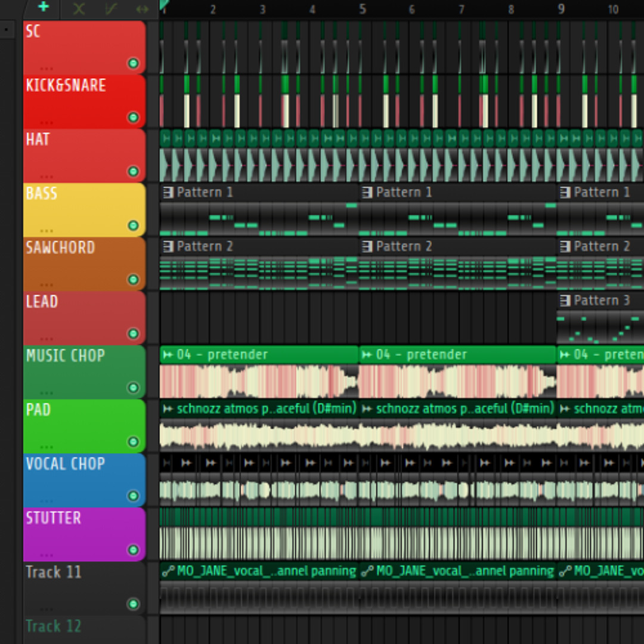Click the audio clip icon on 04 - pretender
644x644 pixels.
coord(168,354)
